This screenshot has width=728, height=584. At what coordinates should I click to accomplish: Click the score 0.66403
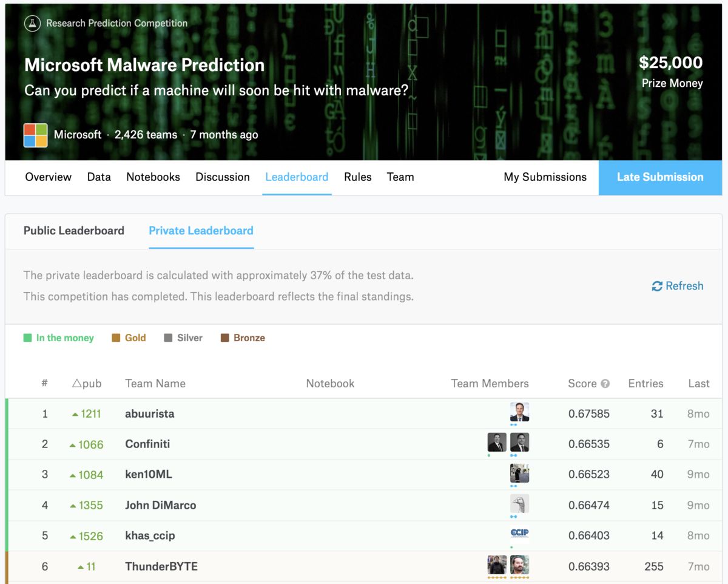(x=589, y=536)
